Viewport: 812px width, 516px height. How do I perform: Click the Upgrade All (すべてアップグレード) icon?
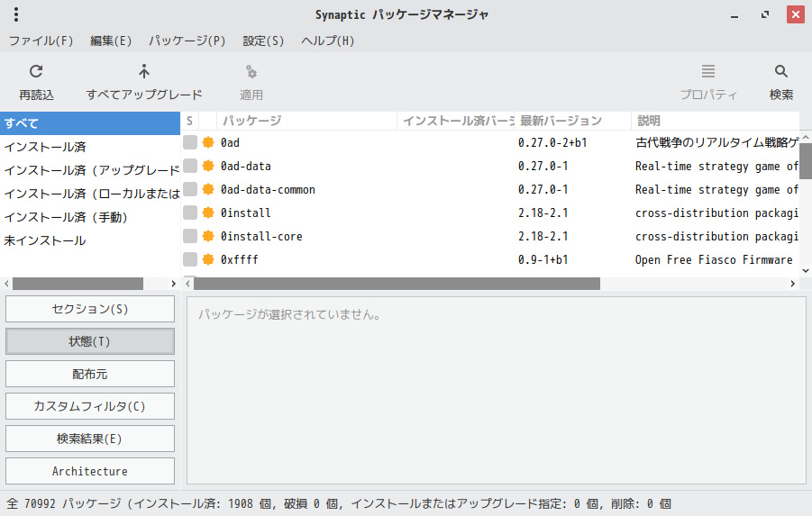[144, 72]
